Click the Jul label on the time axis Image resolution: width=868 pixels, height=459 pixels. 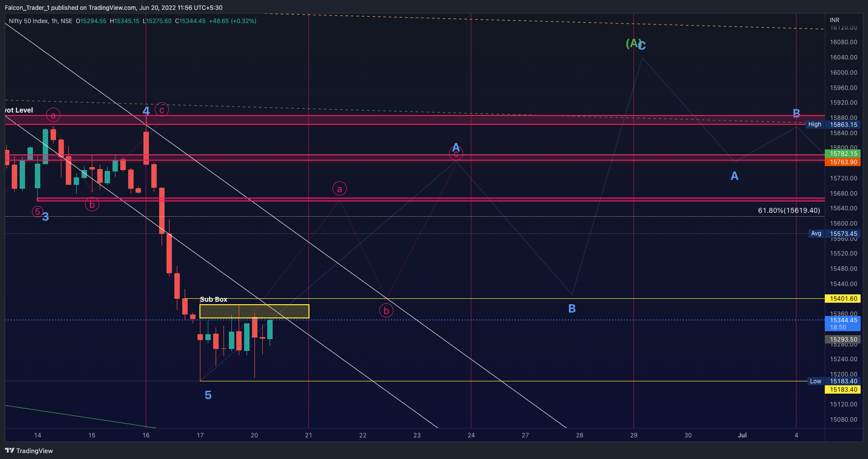click(742, 435)
